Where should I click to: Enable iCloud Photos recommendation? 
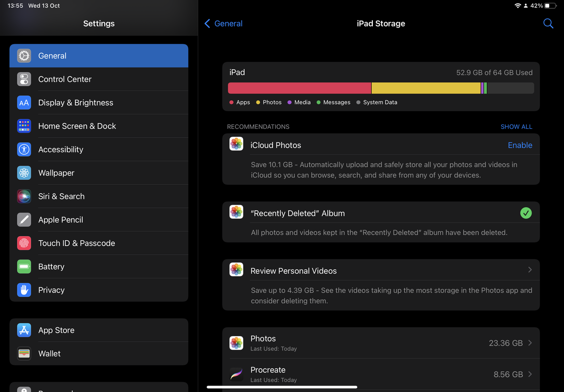520,145
